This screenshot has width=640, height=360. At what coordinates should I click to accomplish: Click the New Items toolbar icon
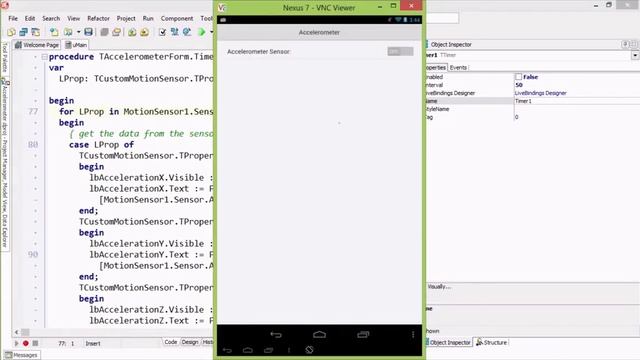point(11,32)
